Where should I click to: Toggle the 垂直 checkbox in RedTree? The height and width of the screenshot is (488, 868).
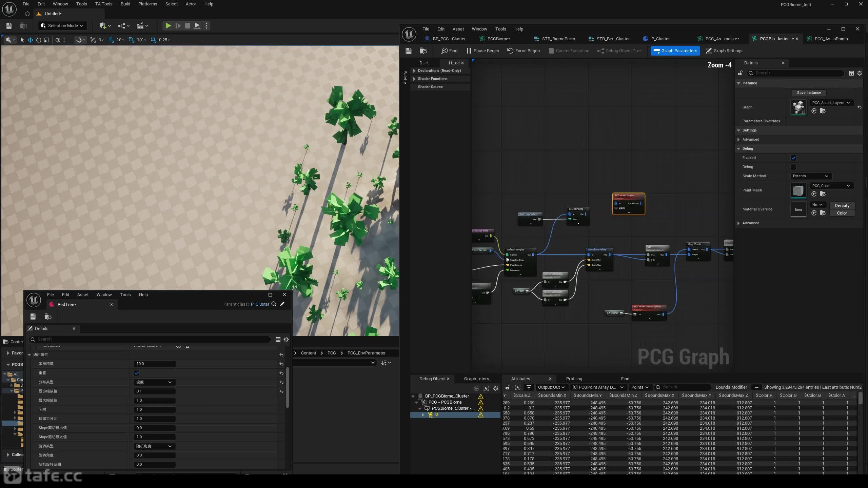[137, 373]
